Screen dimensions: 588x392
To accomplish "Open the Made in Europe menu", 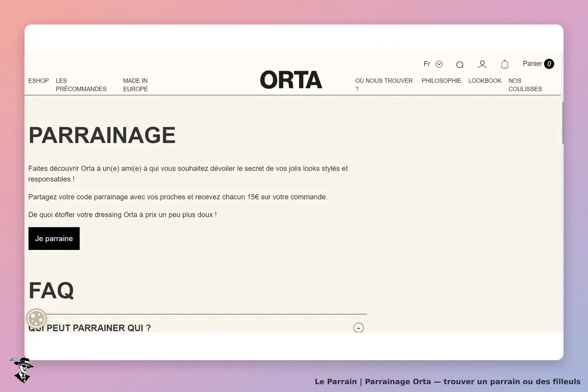I will (x=136, y=85).
